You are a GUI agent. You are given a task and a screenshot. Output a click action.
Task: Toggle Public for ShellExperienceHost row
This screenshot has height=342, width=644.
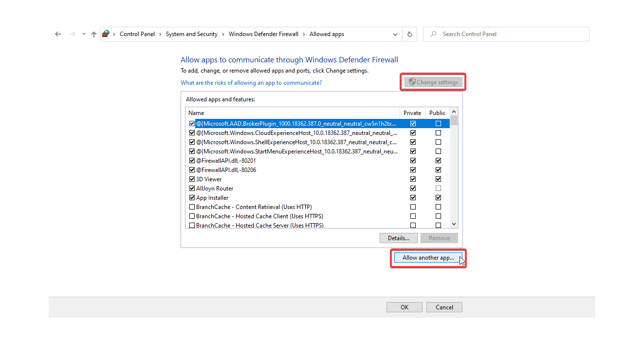(438, 142)
